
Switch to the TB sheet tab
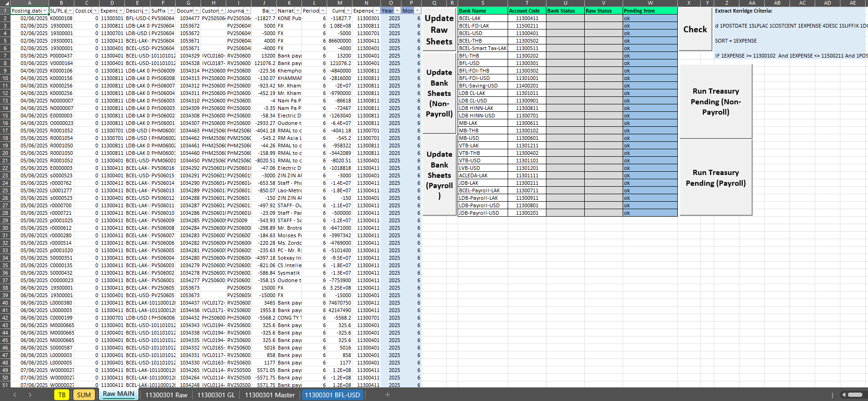(x=62, y=395)
